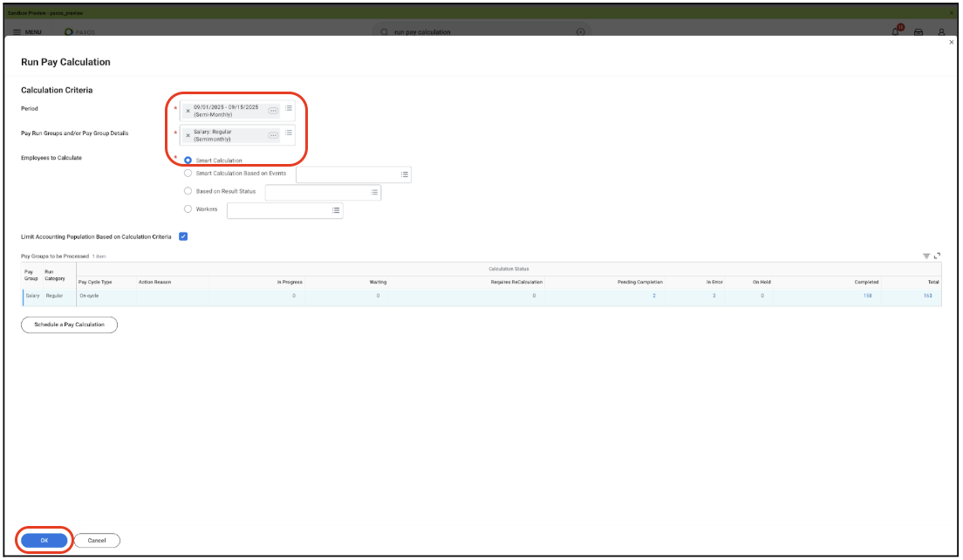Click Pending Completion count 2

pyautogui.click(x=653, y=296)
